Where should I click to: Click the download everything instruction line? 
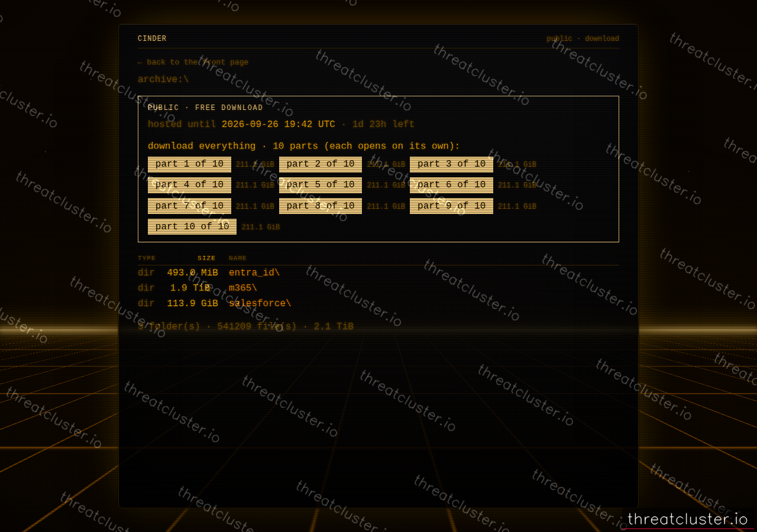[304, 146]
